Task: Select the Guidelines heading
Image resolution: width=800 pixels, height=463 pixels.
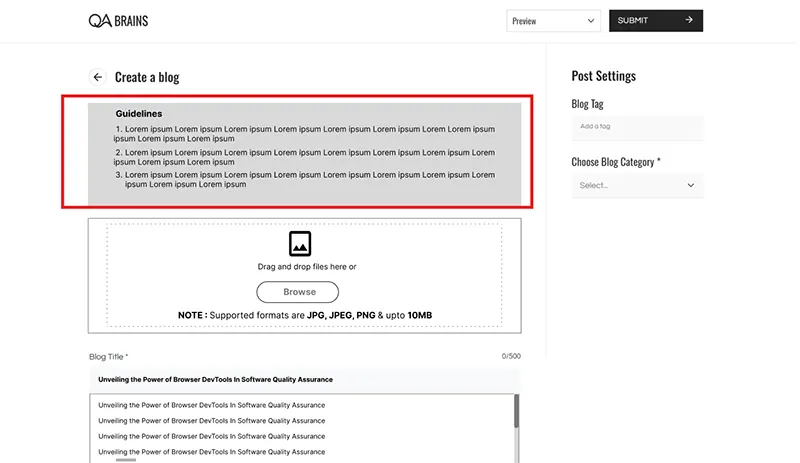Action: tap(138, 114)
